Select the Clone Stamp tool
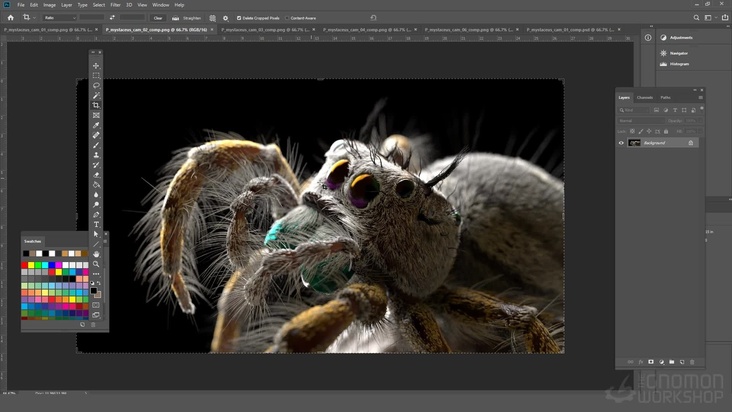The height and width of the screenshot is (412, 732). click(x=96, y=155)
